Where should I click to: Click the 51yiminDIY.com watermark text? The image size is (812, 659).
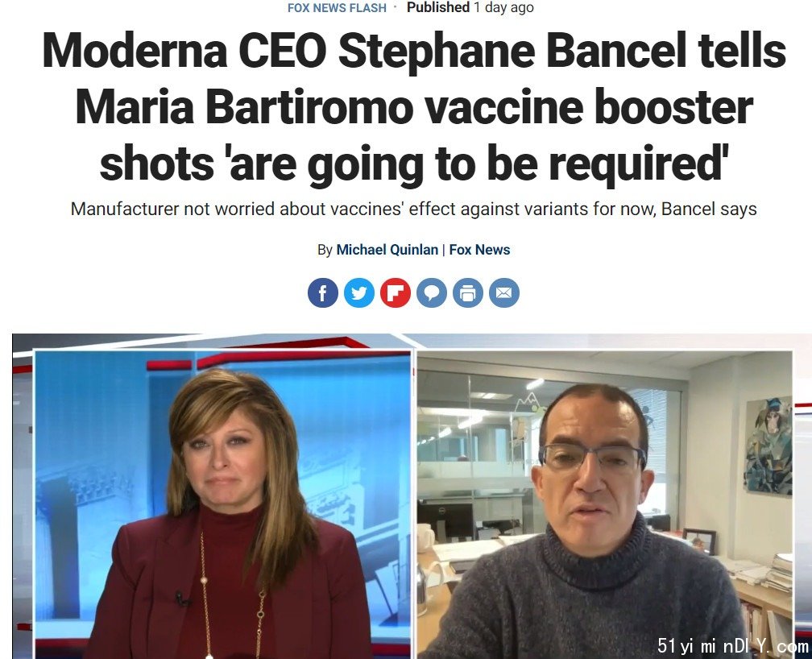coord(732,646)
